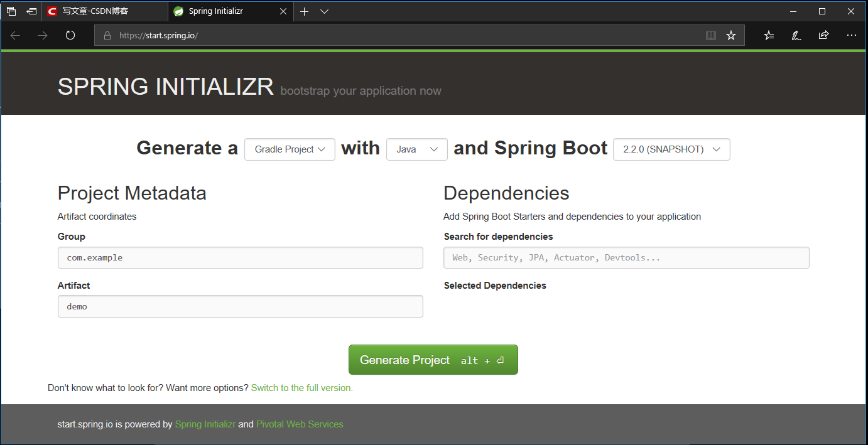Click the set tabs aside icon

pyautogui.click(x=31, y=11)
